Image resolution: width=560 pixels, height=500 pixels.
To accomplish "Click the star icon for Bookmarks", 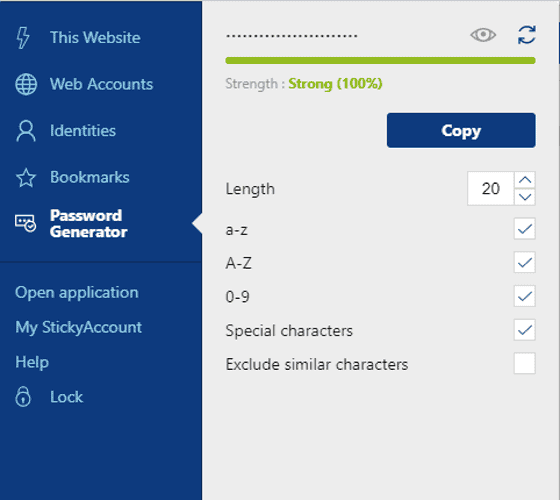I will tap(26, 178).
